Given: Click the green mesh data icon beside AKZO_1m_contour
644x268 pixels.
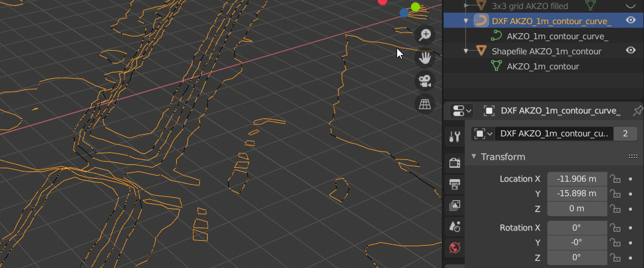Looking at the screenshot, I should tap(497, 66).
